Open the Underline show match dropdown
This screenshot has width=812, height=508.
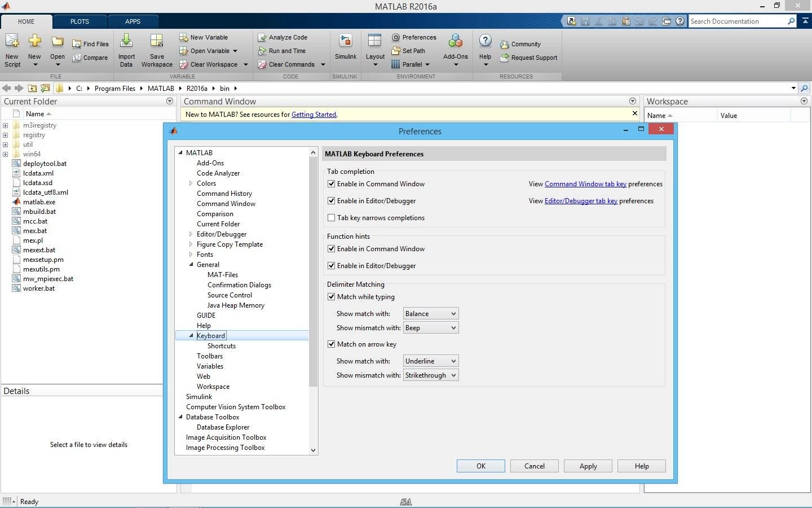[431, 361]
